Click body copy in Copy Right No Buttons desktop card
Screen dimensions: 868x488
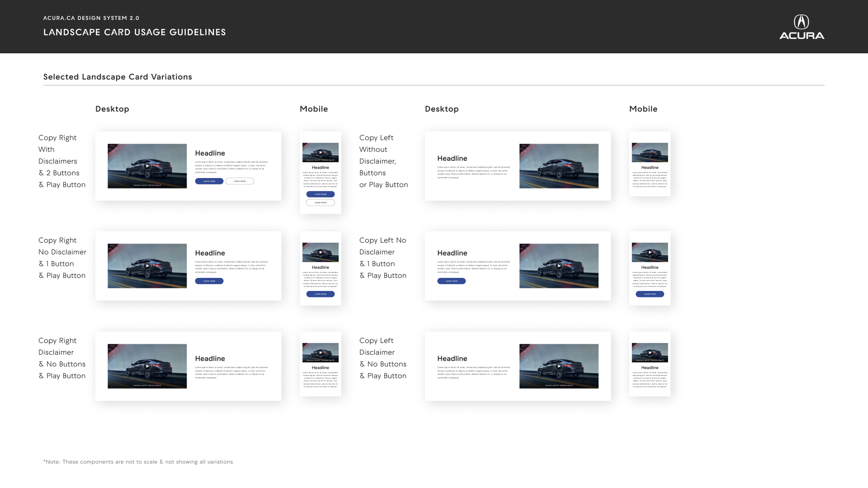[x=231, y=372]
